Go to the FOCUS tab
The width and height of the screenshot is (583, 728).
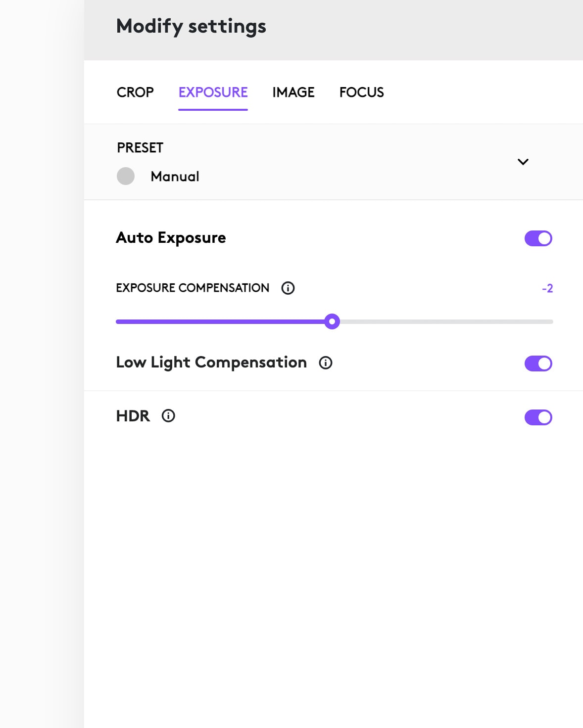[362, 92]
